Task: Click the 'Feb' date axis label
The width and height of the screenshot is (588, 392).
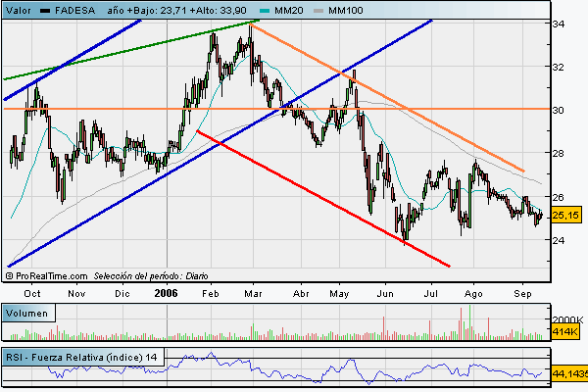Action: (x=211, y=294)
